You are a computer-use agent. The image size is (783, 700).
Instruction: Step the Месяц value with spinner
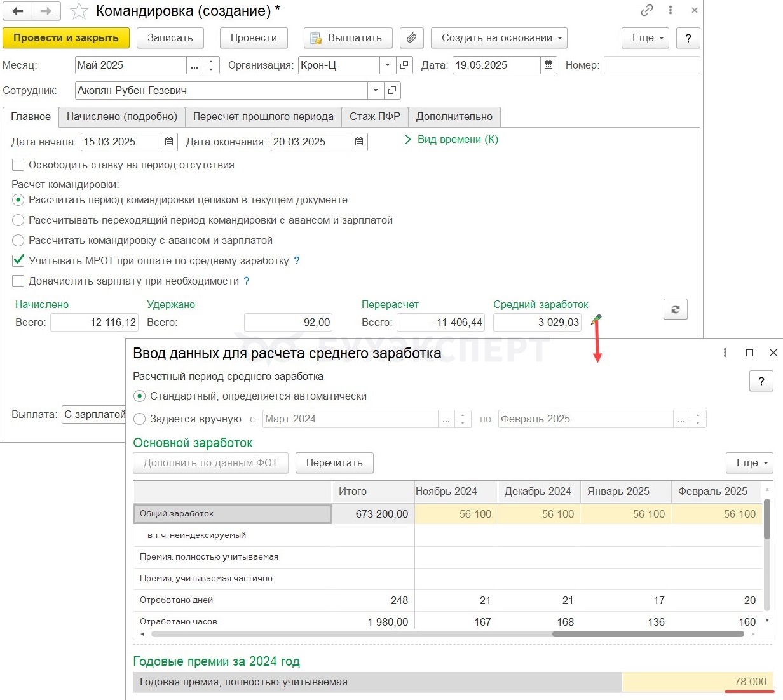click(212, 65)
